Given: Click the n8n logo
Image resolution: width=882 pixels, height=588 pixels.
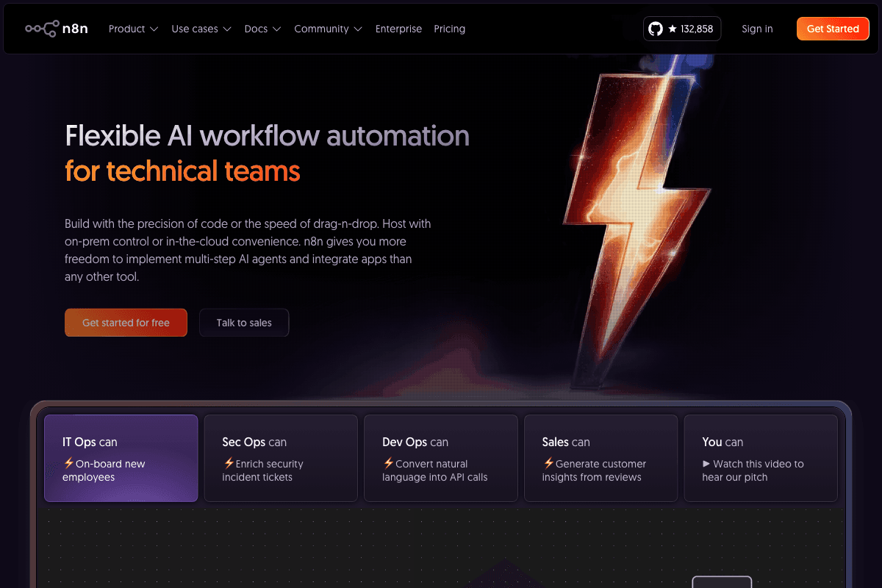Looking at the screenshot, I should pyautogui.click(x=57, y=29).
